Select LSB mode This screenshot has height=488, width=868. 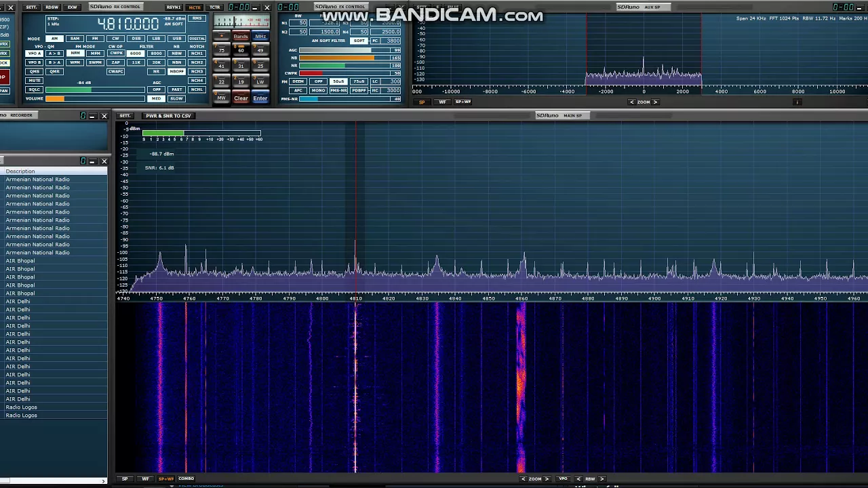[x=156, y=39]
